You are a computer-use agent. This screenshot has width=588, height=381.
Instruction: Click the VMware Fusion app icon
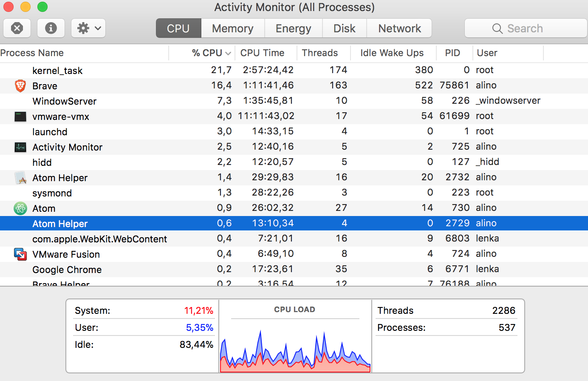click(20, 254)
